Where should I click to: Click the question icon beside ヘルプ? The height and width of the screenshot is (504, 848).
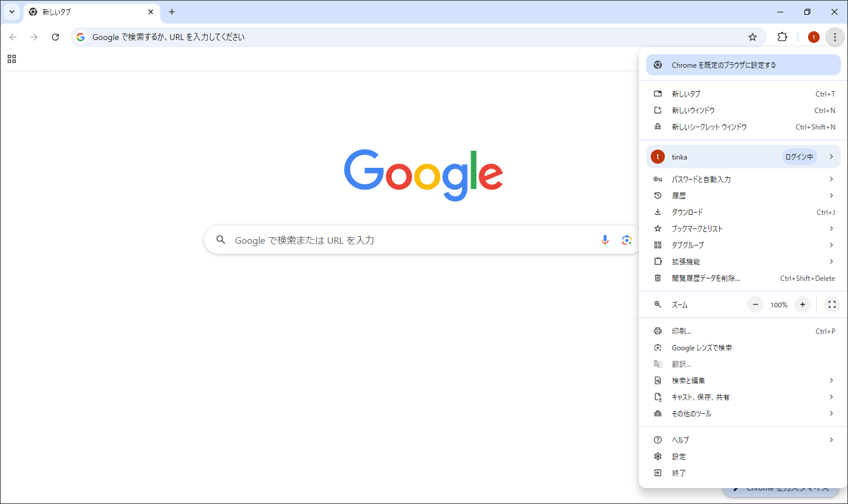[658, 440]
